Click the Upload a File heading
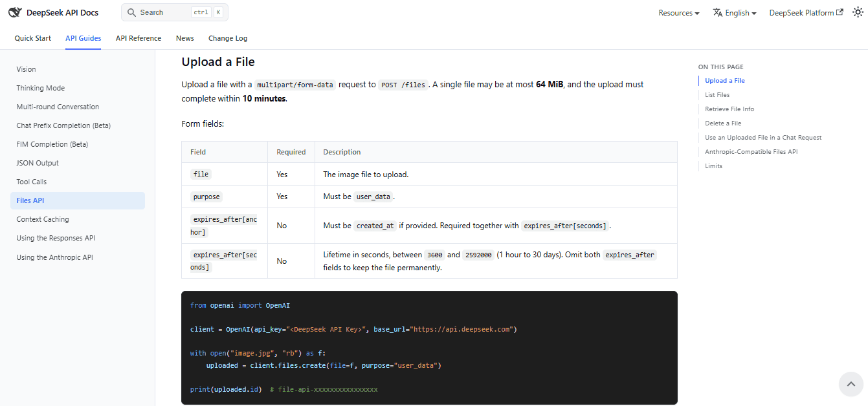The image size is (868, 406). (x=218, y=62)
